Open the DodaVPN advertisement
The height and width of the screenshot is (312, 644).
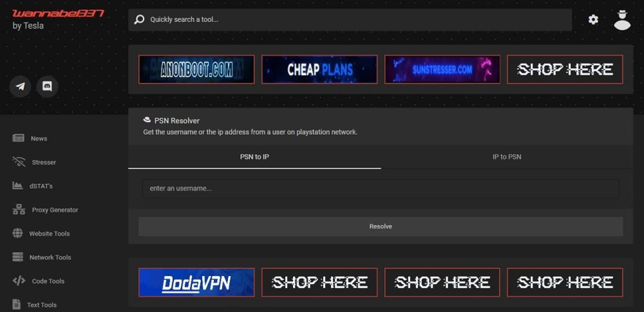[x=196, y=282]
